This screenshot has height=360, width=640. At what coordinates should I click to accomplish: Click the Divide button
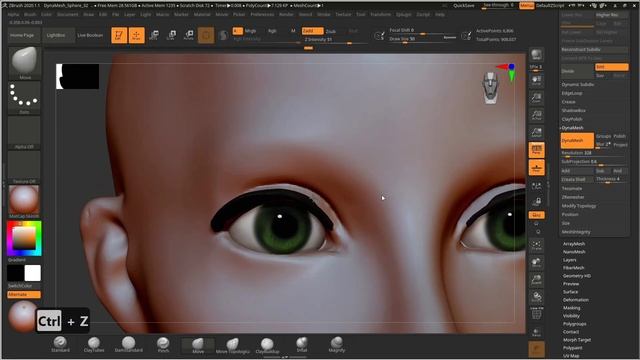click(x=577, y=71)
